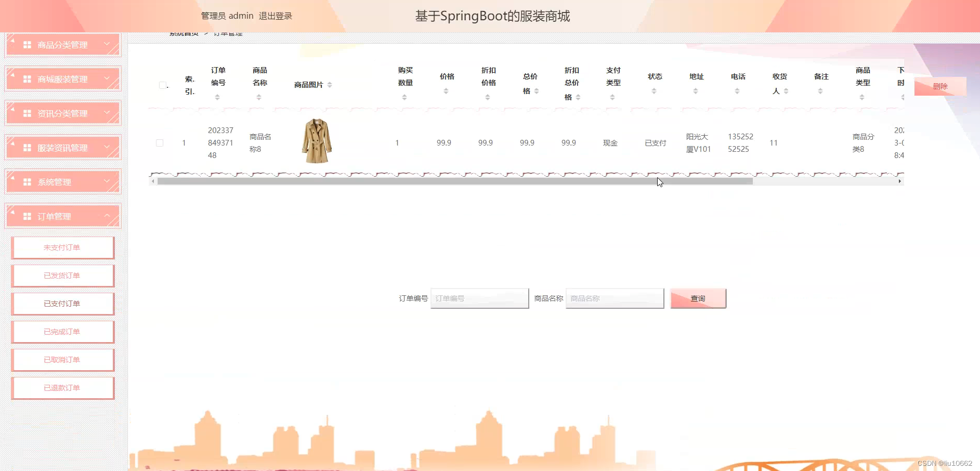
Task: Click the grid icon beside 资讯分类管理
Action: coord(27,114)
